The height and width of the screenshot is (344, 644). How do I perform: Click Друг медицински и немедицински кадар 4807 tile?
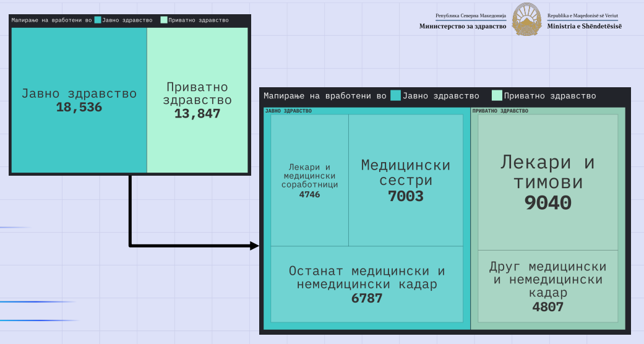click(547, 286)
